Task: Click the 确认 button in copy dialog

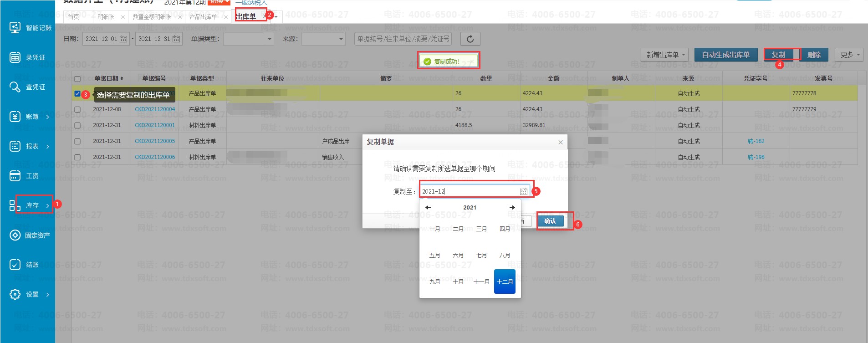Action: tap(550, 221)
